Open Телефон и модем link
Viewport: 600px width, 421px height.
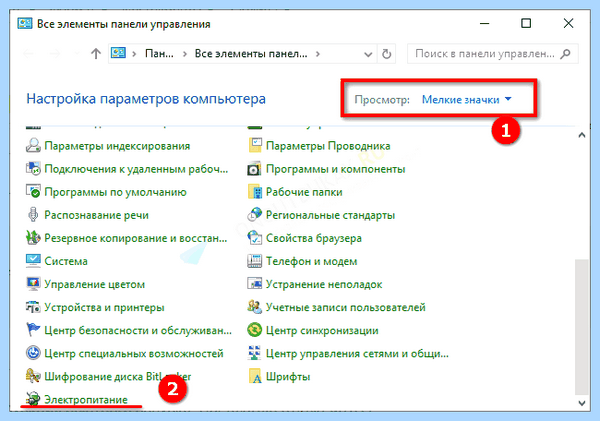click(x=311, y=261)
